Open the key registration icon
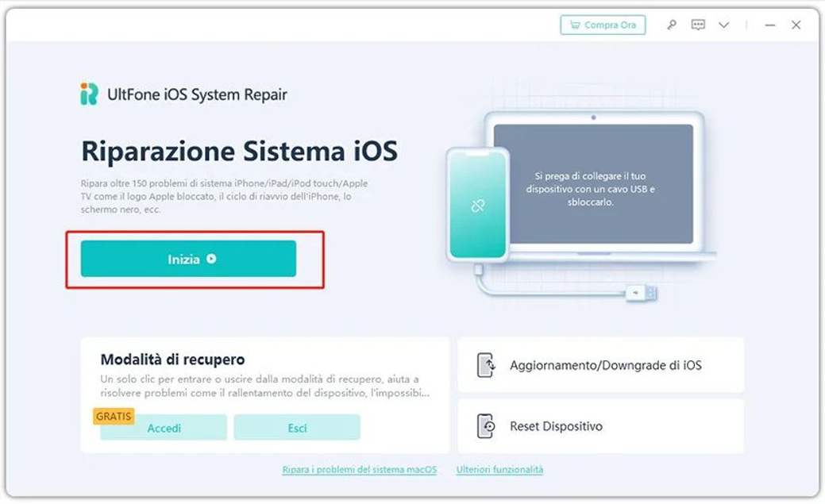This screenshot has height=504, width=825. point(672,25)
